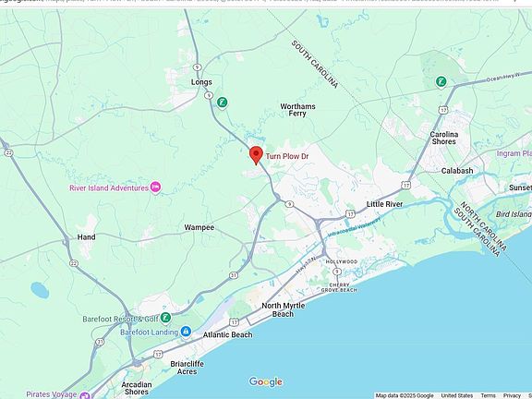Click the Highway 22 shield near Hand

74,263
